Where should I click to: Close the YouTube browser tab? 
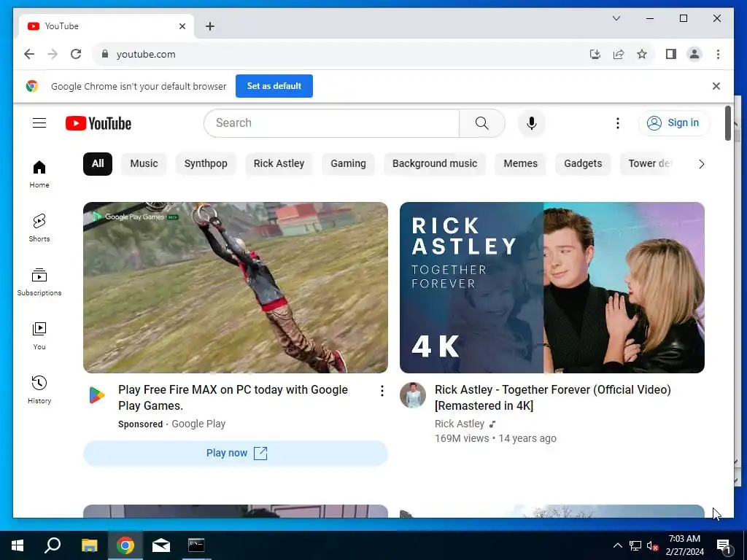pyautogui.click(x=182, y=26)
